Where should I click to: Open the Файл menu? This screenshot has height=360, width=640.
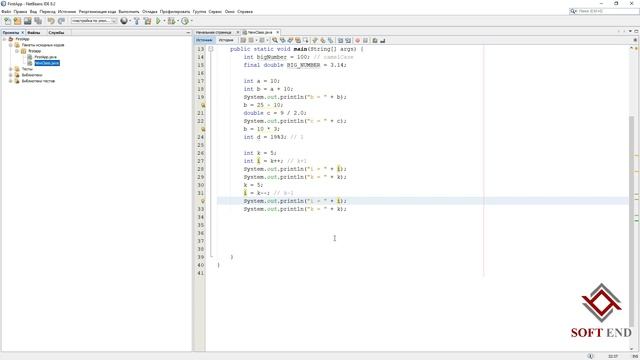tap(7, 11)
